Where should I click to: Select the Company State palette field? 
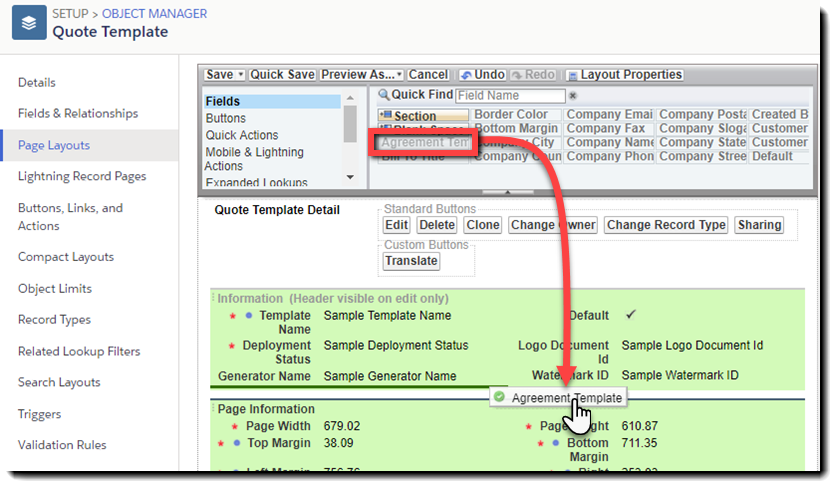702,142
